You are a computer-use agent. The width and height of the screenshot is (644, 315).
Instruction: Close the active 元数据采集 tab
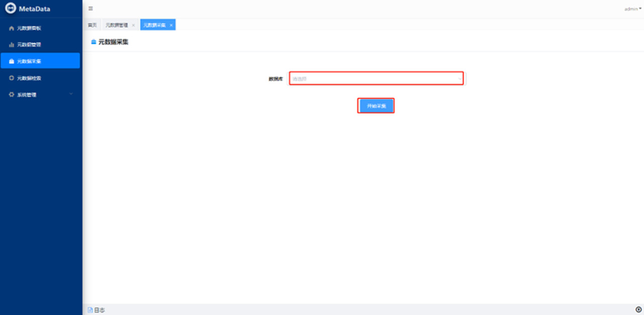(171, 25)
